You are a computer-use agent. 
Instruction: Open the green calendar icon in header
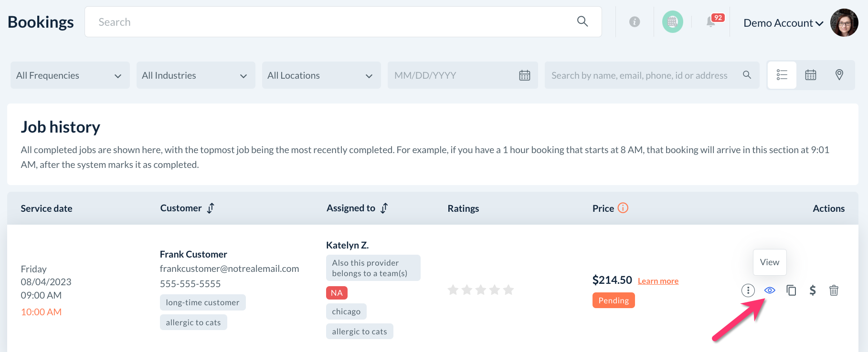pos(672,22)
